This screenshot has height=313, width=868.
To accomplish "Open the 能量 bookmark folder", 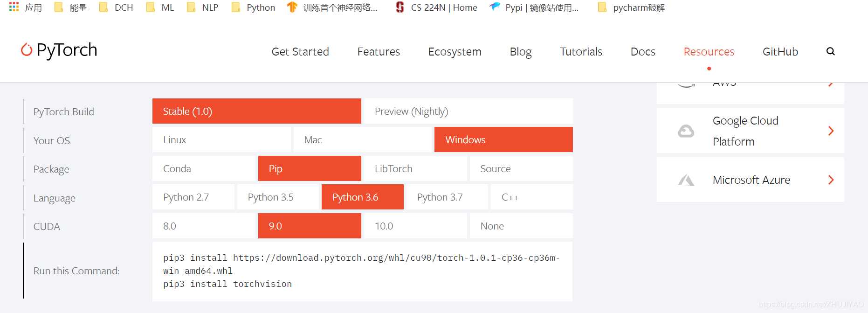I will click(x=71, y=7).
